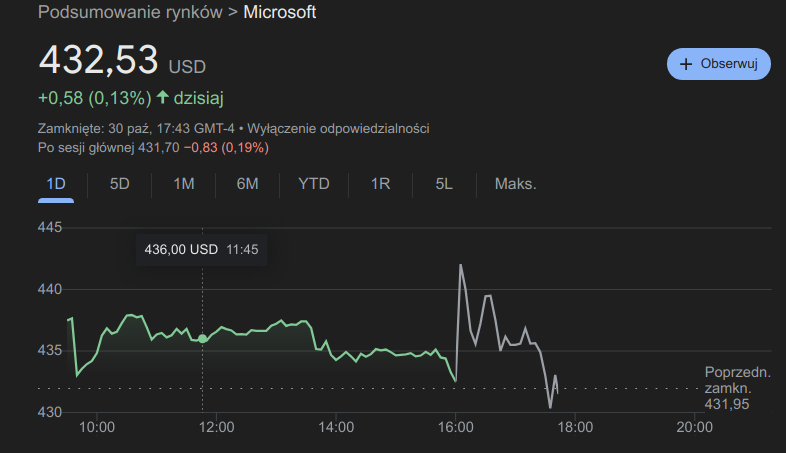The width and height of the screenshot is (786, 453).
Task: Open the Wyłączenie odpowiedzialności disclaimer link
Action: pyautogui.click(x=339, y=129)
